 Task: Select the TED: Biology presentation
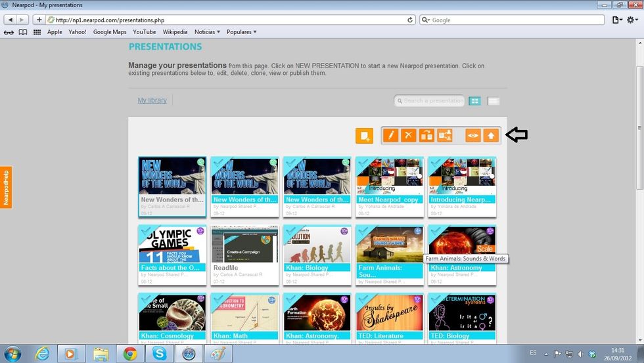pos(461,318)
